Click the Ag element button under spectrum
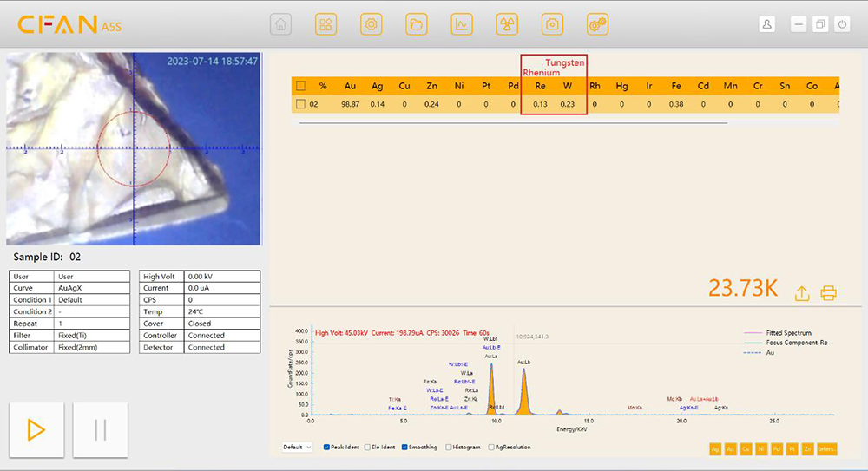Image resolution: width=868 pixels, height=471 pixels. coord(715,448)
